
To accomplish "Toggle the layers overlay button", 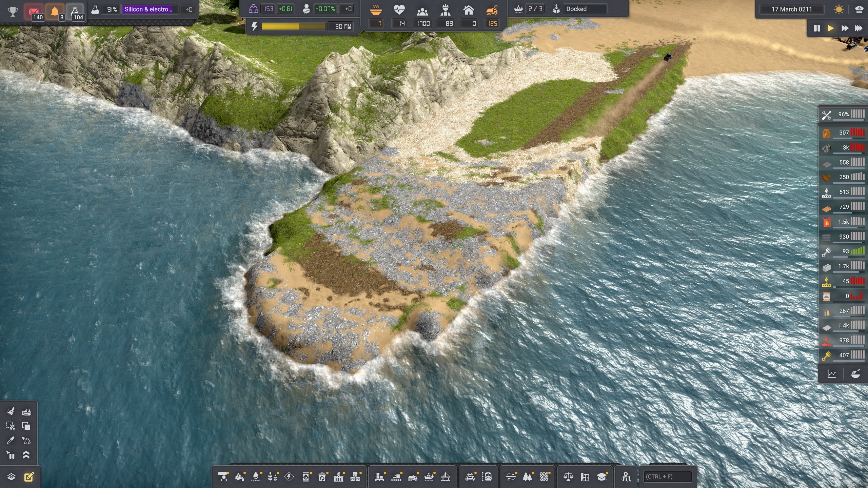I will coord(11,477).
